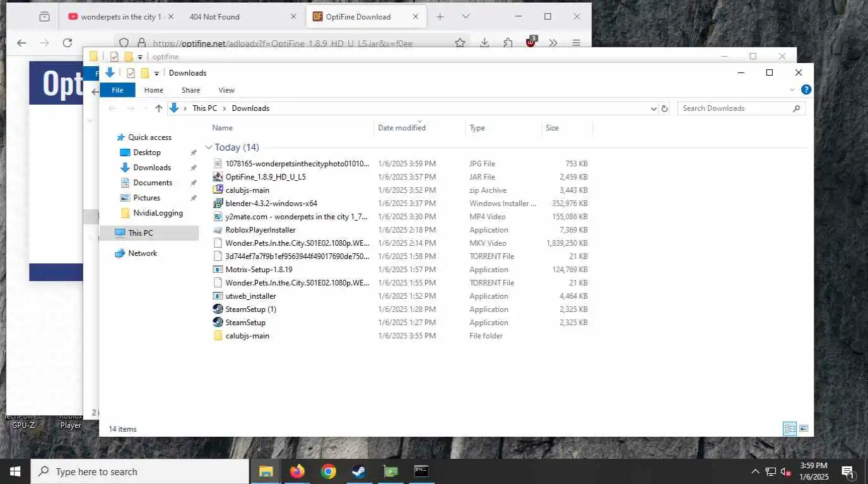Click the magnifier icon in Search Downloads
The height and width of the screenshot is (484, 868).
pos(796,108)
